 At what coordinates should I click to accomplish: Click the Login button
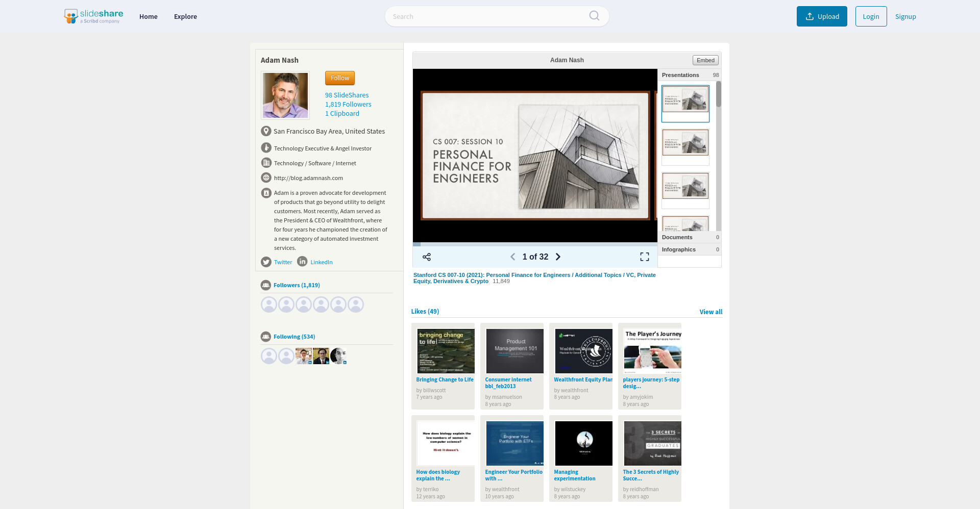coord(871,16)
